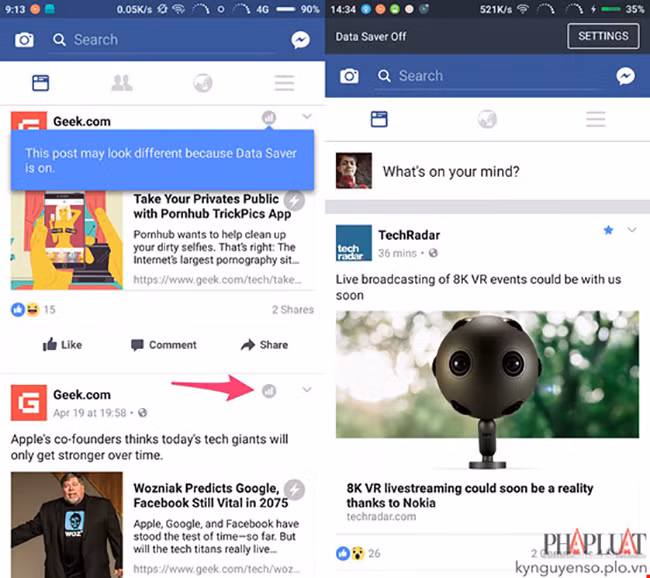Tap the Search field in left screen
The height and width of the screenshot is (578, 650).
click(x=163, y=40)
